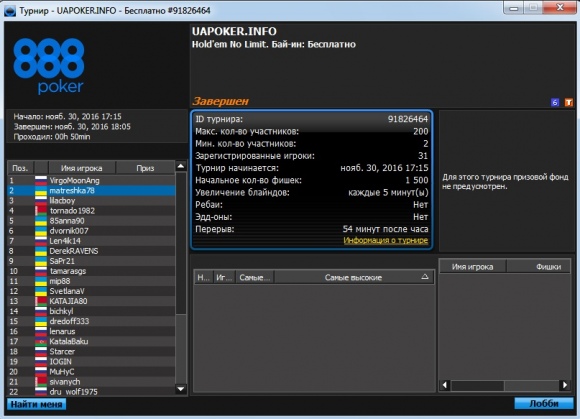Return to the Лобби
The height and width of the screenshot is (419, 580).
click(x=544, y=403)
